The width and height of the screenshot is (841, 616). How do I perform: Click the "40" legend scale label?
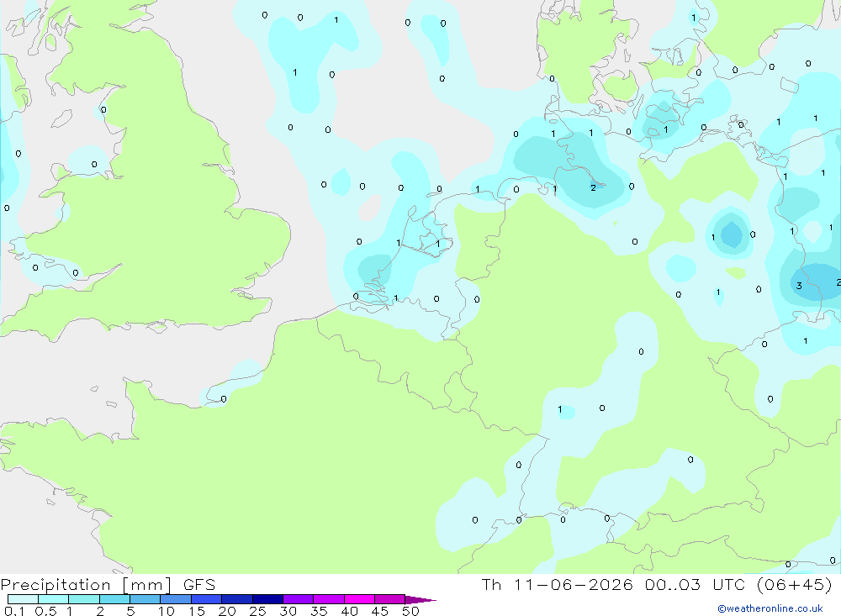click(x=349, y=611)
